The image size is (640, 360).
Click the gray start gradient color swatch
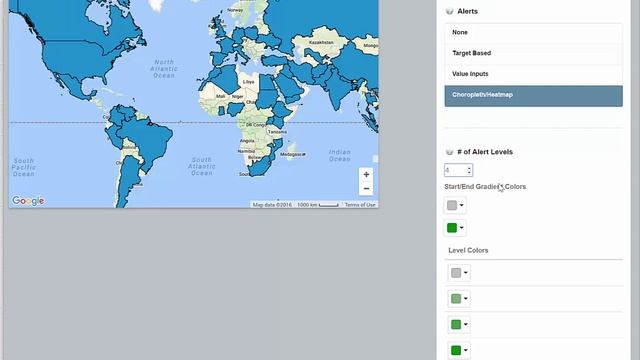click(x=452, y=205)
